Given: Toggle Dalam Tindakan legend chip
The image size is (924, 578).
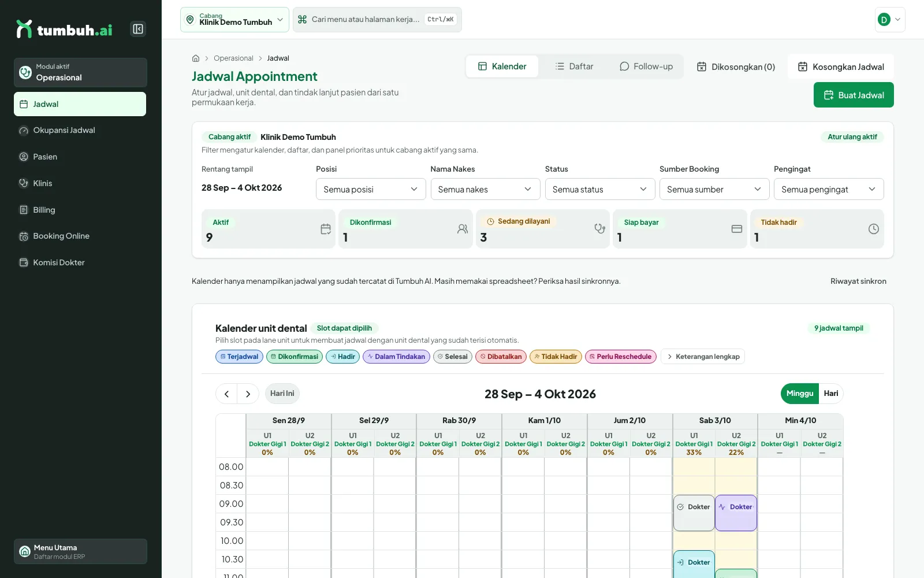Looking at the screenshot, I should [396, 357].
